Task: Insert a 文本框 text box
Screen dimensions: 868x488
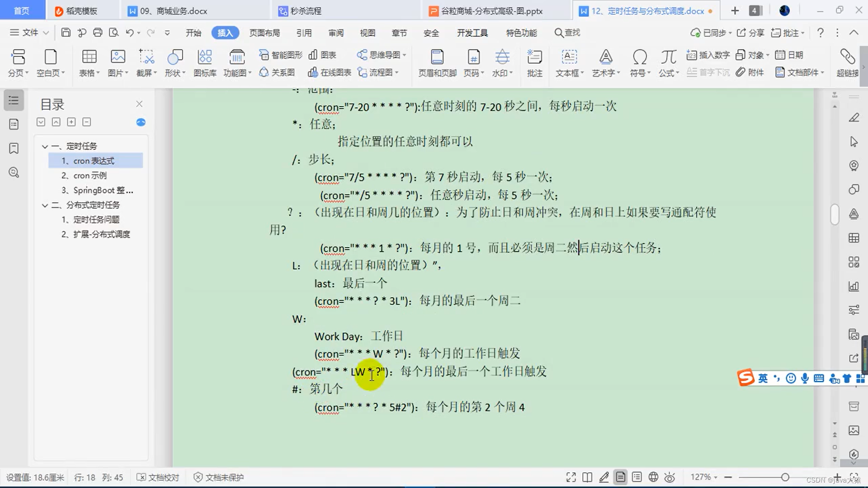Action: click(569, 57)
